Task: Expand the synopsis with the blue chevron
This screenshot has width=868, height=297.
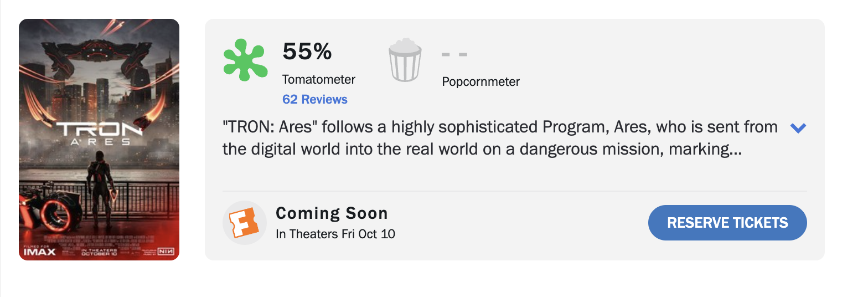Action: click(798, 128)
